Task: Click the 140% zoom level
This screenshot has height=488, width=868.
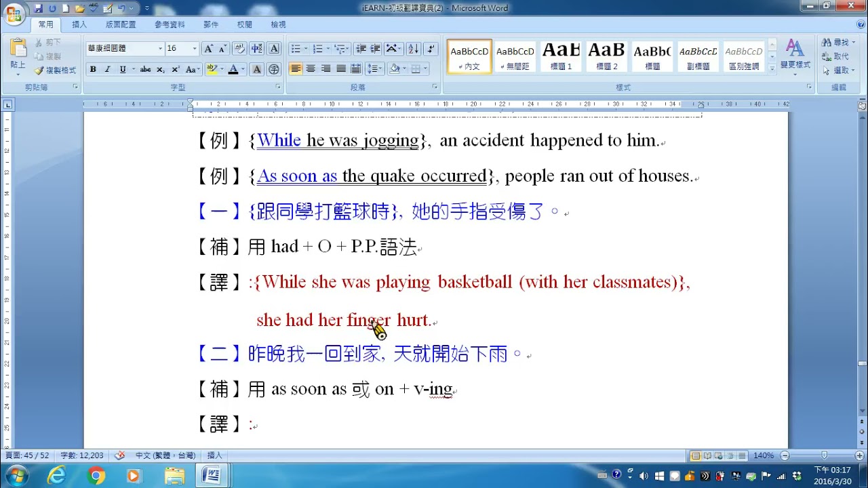Action: coord(764,455)
